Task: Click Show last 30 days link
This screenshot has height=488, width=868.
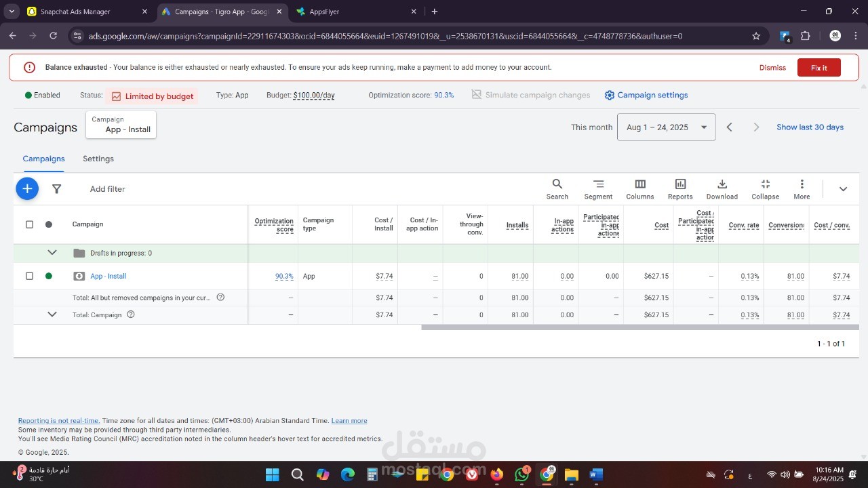Action: point(810,127)
